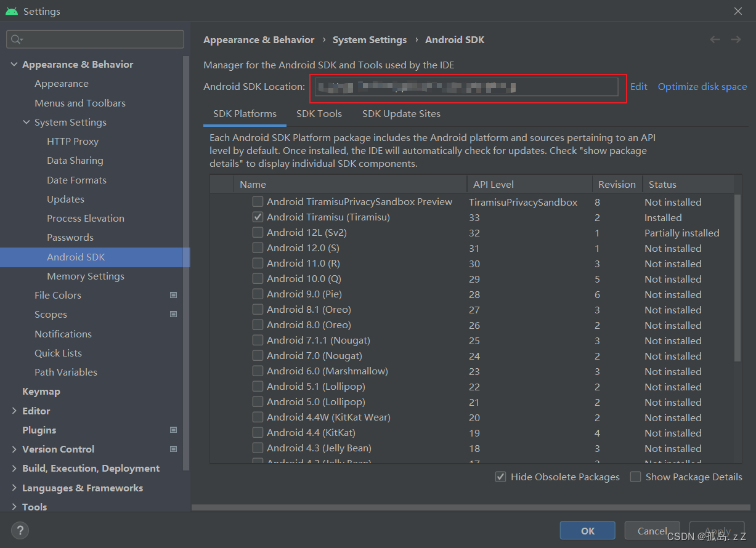
Task: Sort by the Status column header
Action: [x=688, y=185]
